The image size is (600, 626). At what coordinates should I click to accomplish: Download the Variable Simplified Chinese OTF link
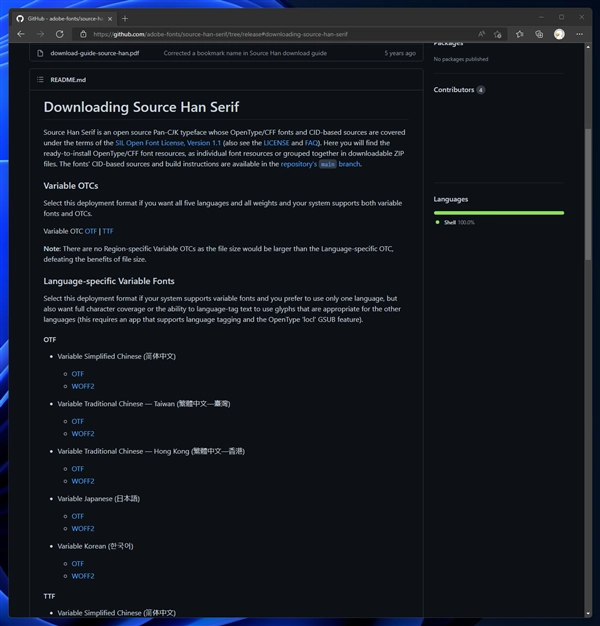point(77,374)
